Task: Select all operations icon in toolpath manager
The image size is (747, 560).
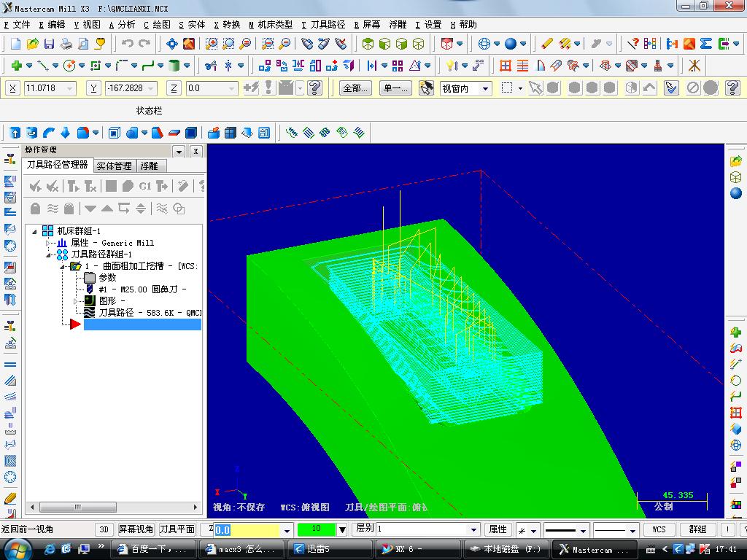Action: (35, 186)
